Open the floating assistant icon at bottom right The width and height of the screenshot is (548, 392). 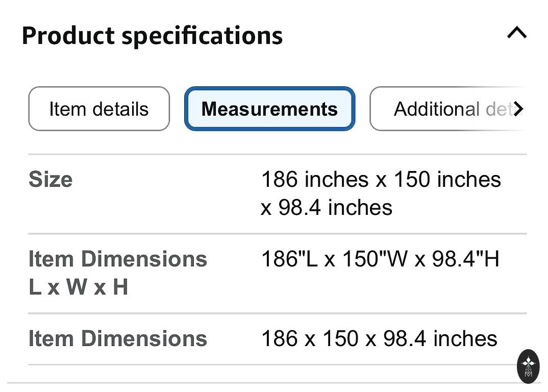pyautogui.click(x=529, y=366)
